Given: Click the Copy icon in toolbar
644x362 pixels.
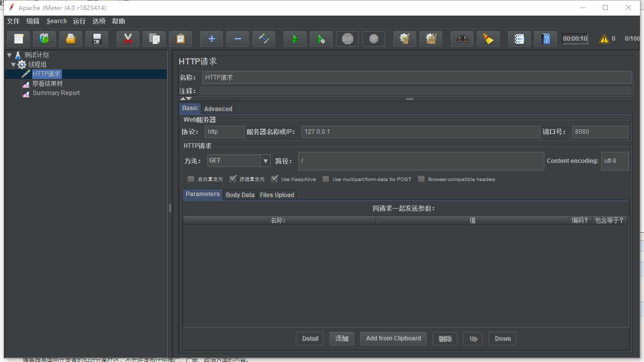Looking at the screenshot, I should [x=154, y=39].
